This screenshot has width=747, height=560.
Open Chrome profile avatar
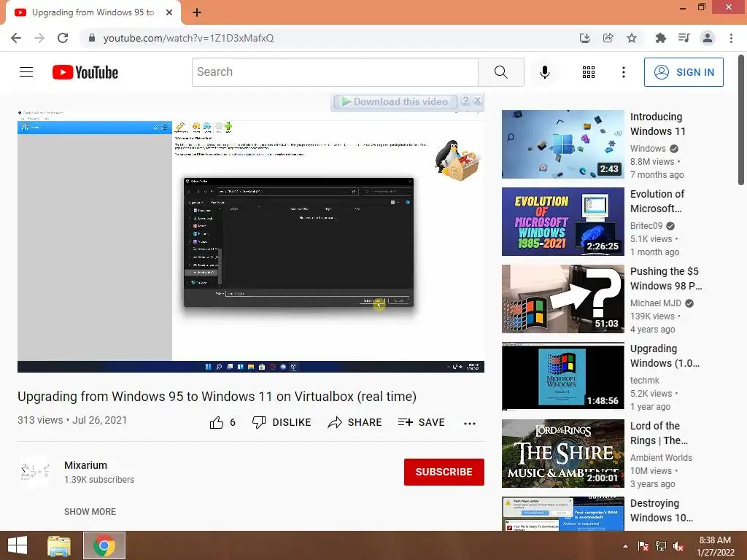708,38
